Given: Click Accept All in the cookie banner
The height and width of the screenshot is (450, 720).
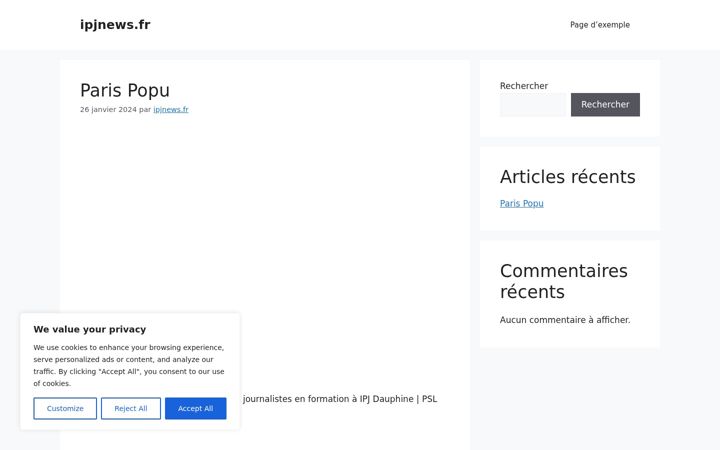Looking at the screenshot, I should click(196, 408).
